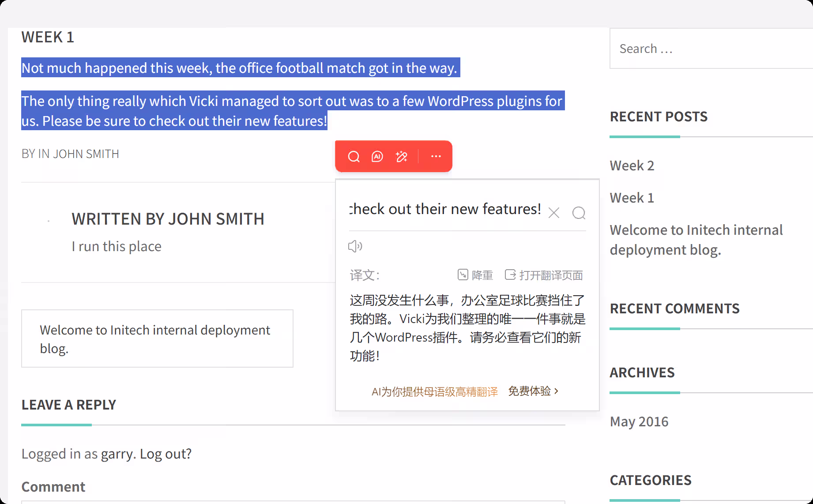Clear the translation popup text with X
Screen dimensions: 813x504
553,213
